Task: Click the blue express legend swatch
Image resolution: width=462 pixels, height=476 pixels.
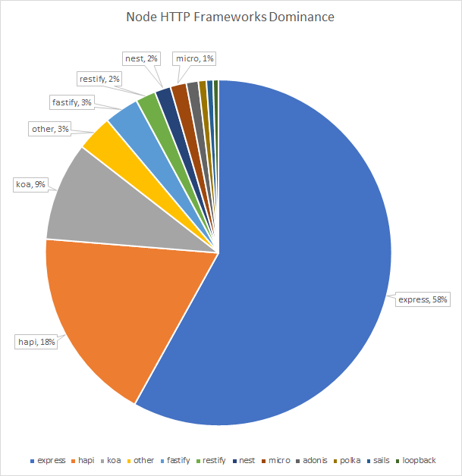Action: [x=32, y=461]
